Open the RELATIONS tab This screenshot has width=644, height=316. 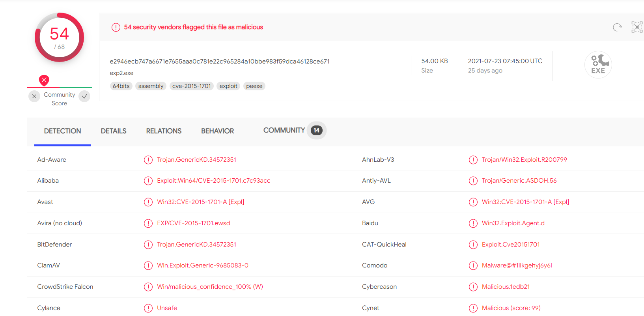[164, 131]
